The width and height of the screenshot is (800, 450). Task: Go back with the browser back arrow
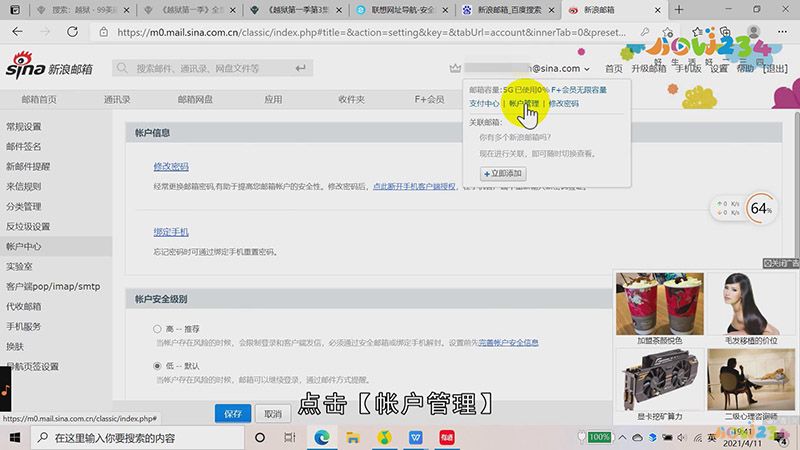pos(17,32)
